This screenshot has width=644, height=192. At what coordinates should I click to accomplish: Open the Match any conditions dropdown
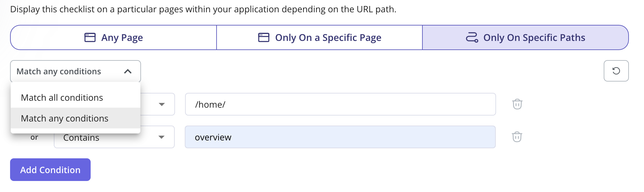point(76,71)
